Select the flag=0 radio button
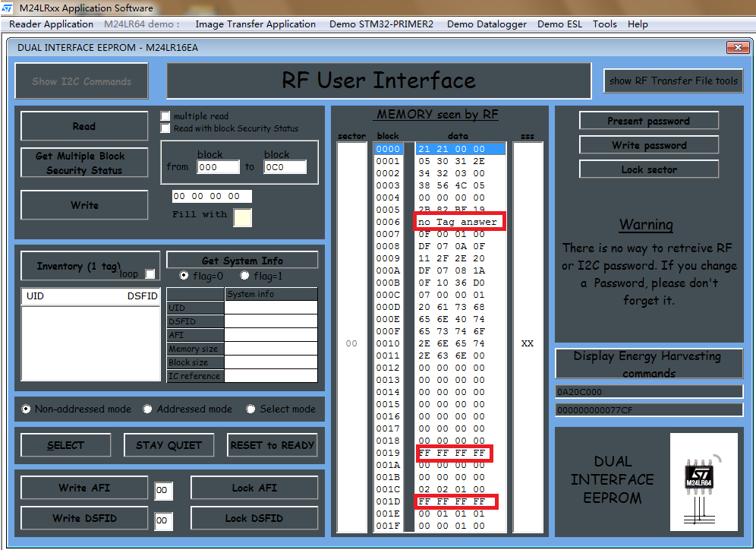Image resolution: width=756 pixels, height=550 pixels. [x=184, y=276]
